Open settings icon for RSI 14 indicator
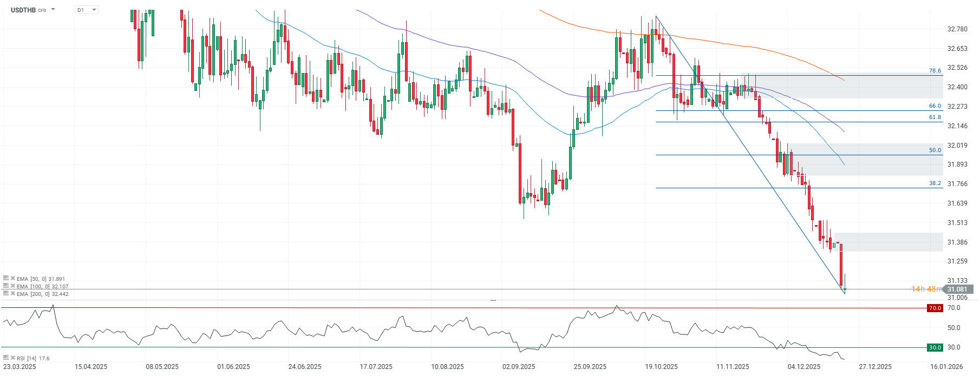Viewport: 980px width, 376px height. click(x=6, y=358)
